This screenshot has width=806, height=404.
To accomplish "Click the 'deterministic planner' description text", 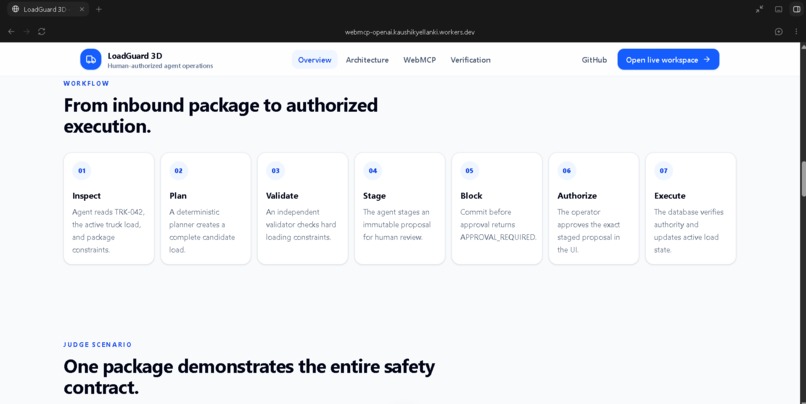I will (202, 231).
